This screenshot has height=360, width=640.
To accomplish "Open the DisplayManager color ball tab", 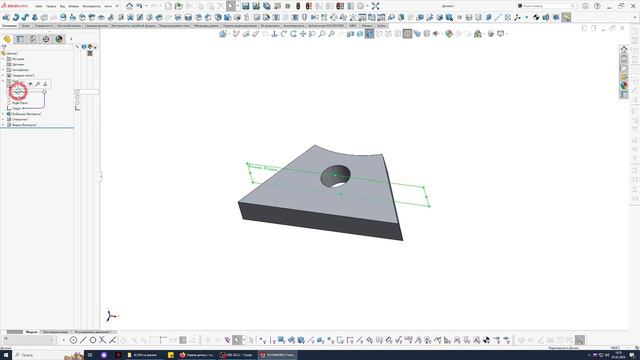I will [59, 39].
